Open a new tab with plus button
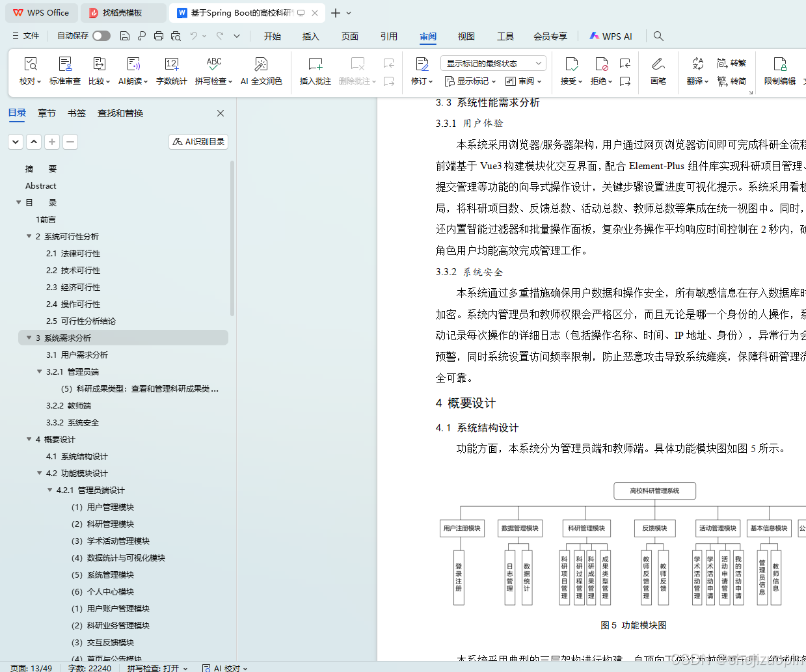806x672 pixels. (336, 13)
